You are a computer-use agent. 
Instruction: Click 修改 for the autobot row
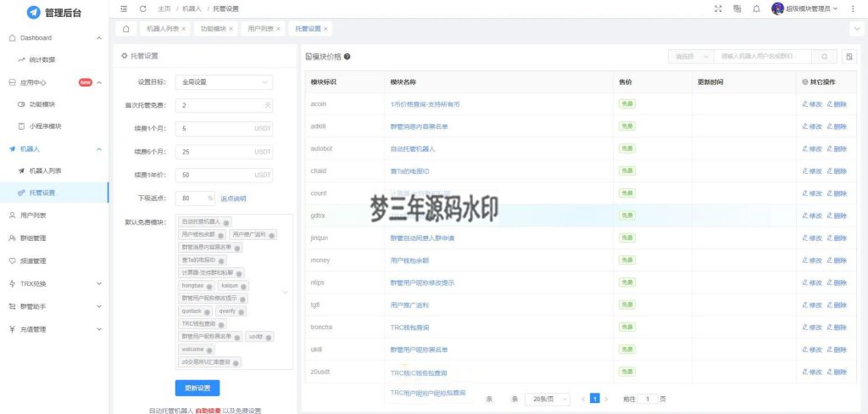pyautogui.click(x=812, y=148)
